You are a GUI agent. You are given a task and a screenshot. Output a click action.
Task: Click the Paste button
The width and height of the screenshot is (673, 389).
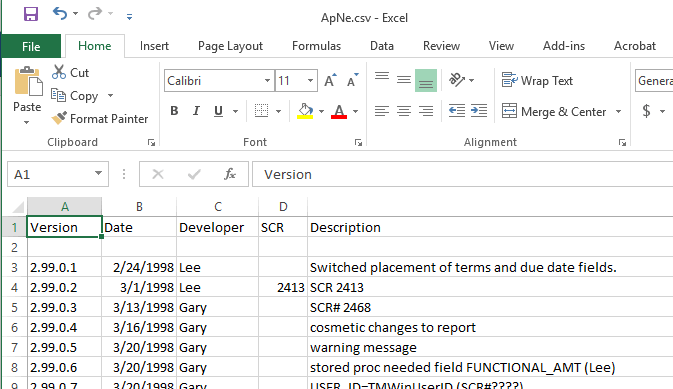click(27, 95)
